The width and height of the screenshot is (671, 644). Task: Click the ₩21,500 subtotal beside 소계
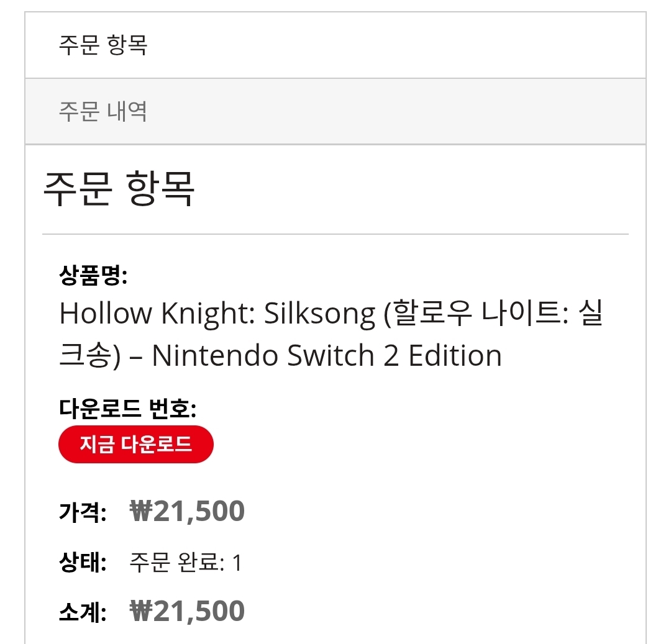click(187, 612)
